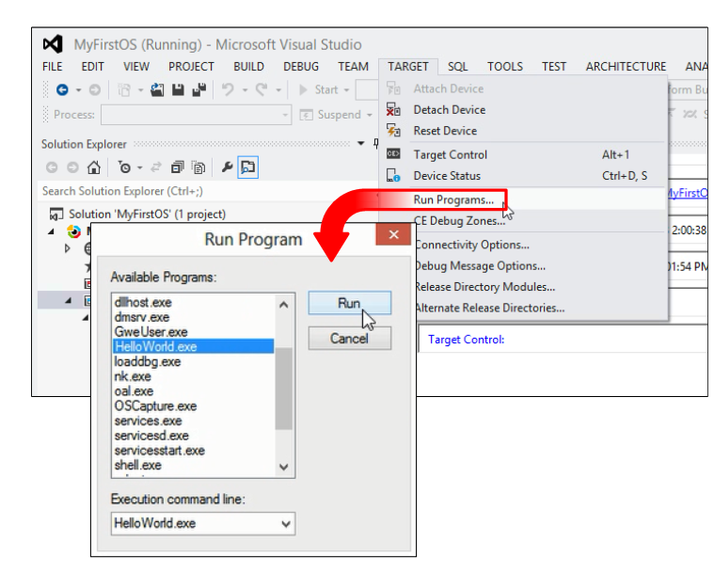Click the Sync with Active Document icon

coord(156,167)
